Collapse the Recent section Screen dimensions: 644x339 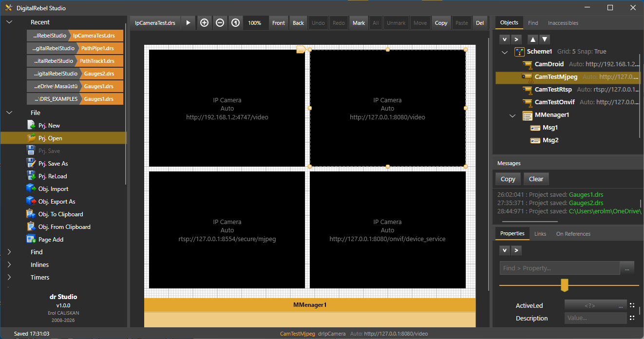point(9,22)
